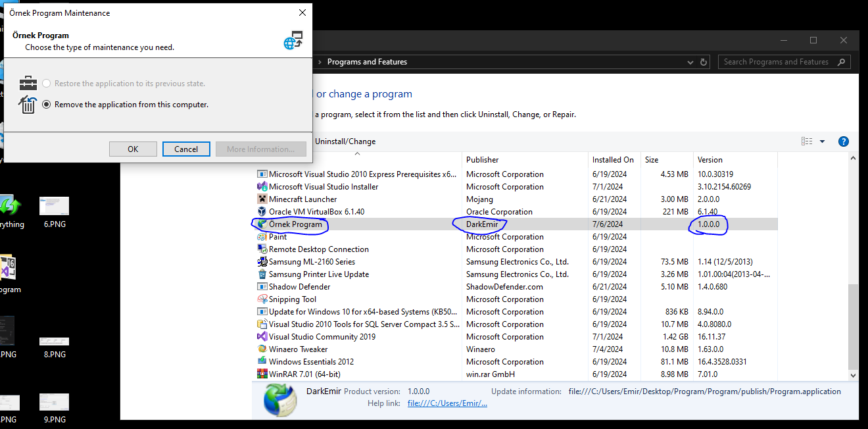This screenshot has height=429, width=868.
Task: Click OK in maintenance dialog
Action: point(133,149)
